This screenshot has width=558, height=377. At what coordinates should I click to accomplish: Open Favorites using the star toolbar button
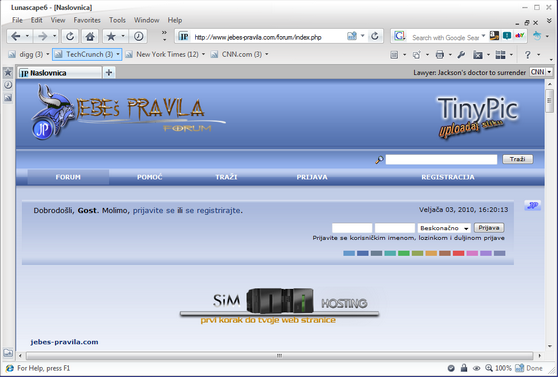click(x=111, y=36)
